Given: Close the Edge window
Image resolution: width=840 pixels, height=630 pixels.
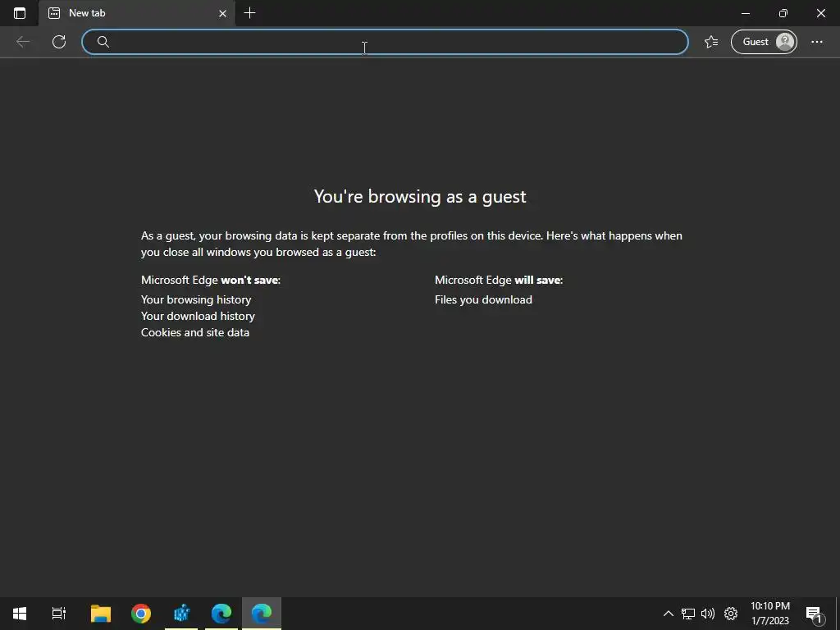Looking at the screenshot, I should (820, 13).
